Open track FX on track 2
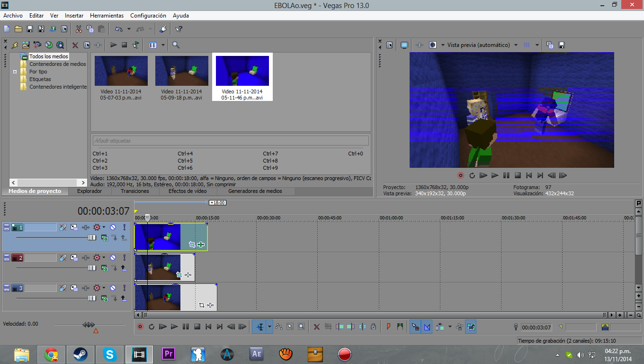The height and width of the screenshot is (364, 644). click(86, 258)
